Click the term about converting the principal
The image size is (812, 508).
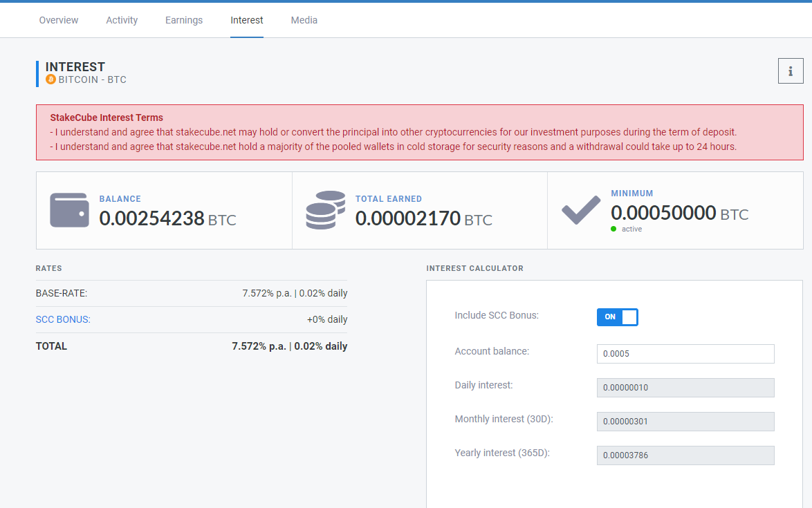point(393,133)
